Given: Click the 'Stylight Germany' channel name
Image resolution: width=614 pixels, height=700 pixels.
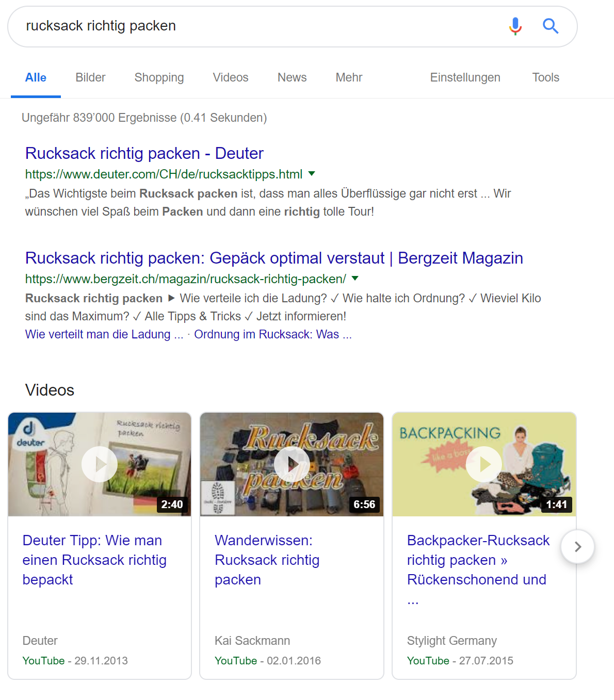Looking at the screenshot, I should [x=452, y=641].
